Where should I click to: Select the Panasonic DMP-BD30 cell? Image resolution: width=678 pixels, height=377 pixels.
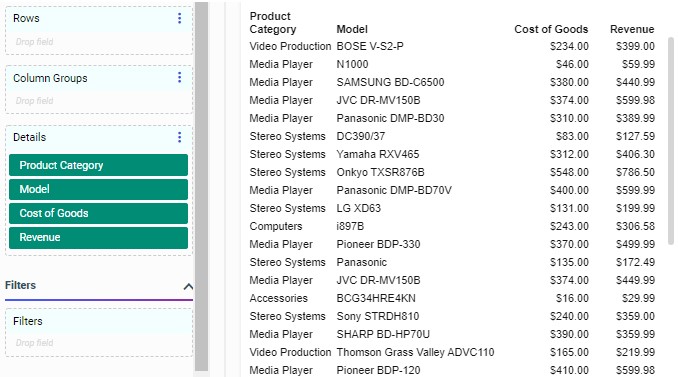click(390, 118)
